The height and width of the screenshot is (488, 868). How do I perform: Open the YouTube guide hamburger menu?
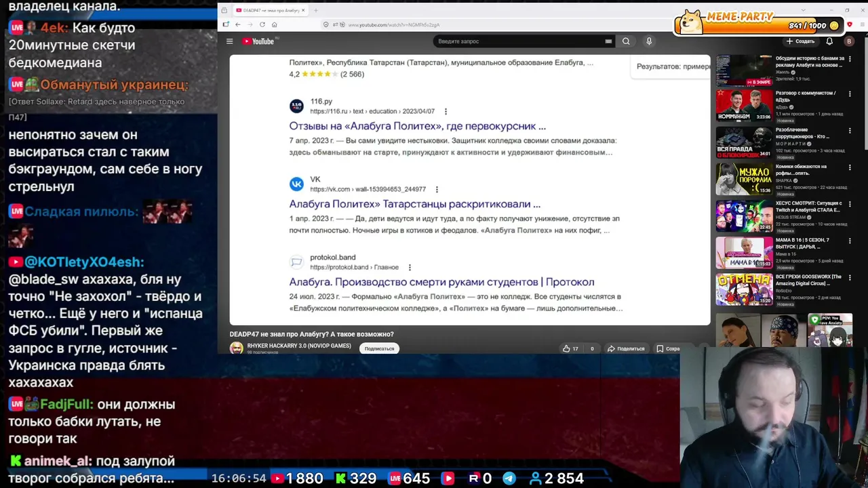[230, 41]
